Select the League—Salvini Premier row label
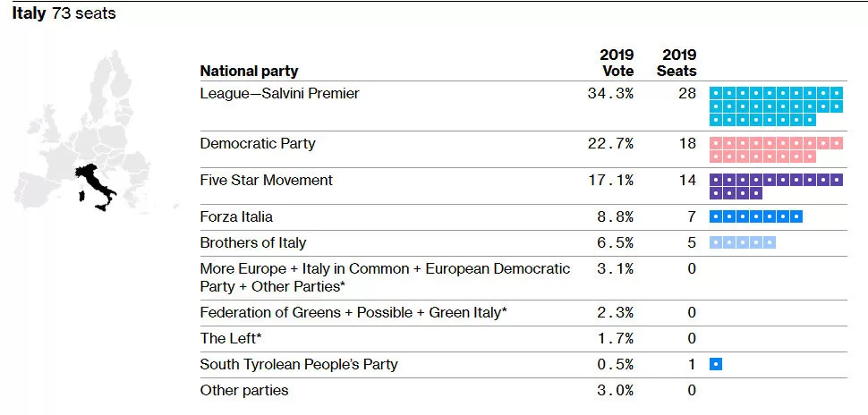Viewport: 868px width, 415px height. 279,94
